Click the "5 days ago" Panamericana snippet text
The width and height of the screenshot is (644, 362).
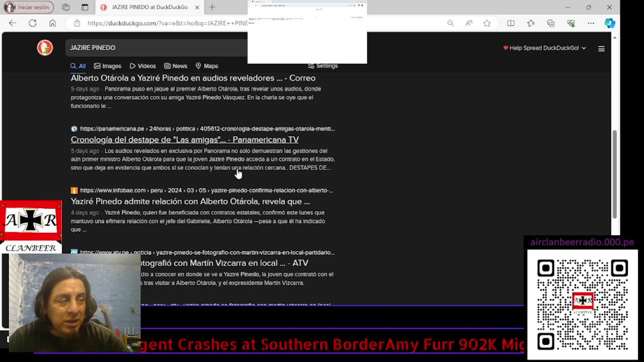click(85, 151)
